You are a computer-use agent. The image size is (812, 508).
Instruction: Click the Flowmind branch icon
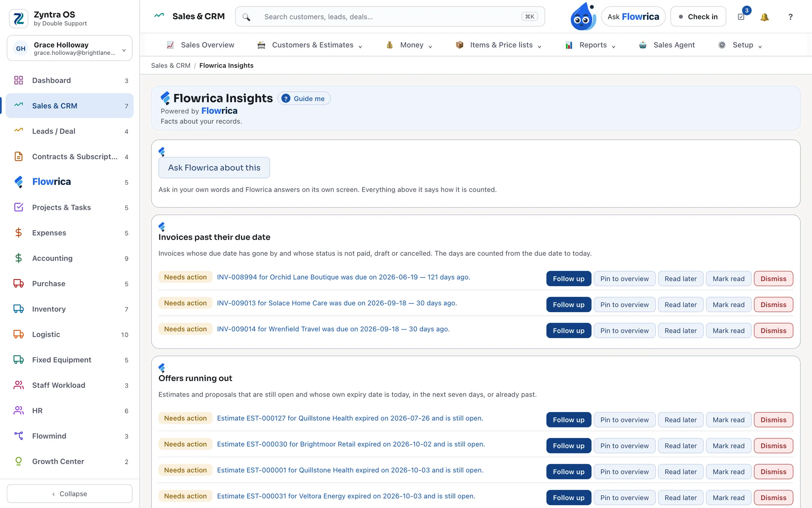click(19, 436)
